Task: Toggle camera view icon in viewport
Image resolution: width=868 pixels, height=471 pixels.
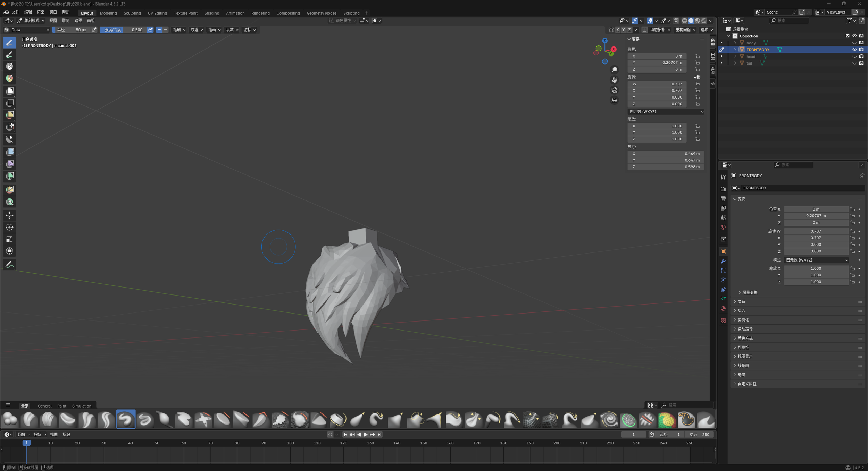Action: [x=614, y=90]
